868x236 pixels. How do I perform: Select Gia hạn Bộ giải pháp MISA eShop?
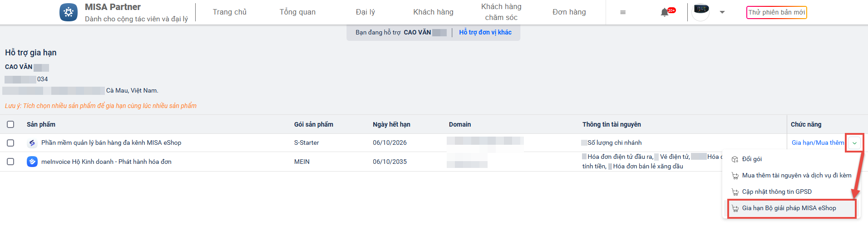click(789, 208)
